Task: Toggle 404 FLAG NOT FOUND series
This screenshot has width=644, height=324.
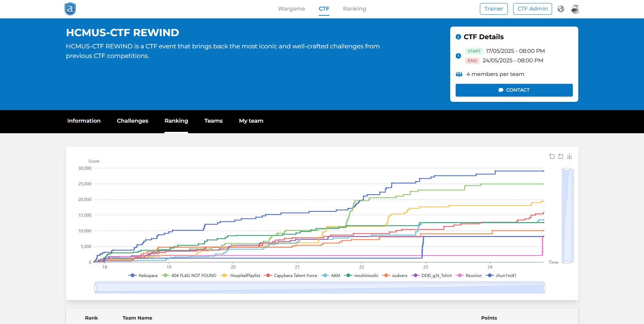Action: point(189,276)
